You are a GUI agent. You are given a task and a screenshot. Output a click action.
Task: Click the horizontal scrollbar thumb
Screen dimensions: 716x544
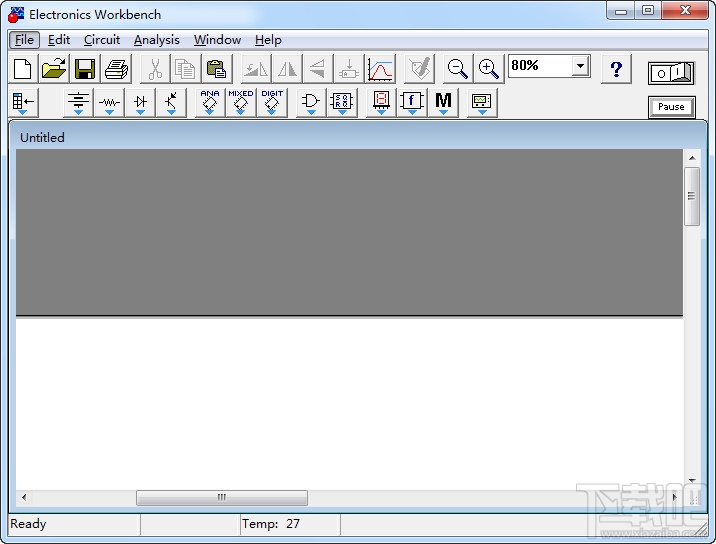point(222,497)
